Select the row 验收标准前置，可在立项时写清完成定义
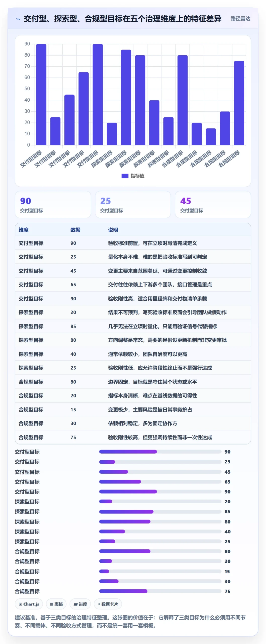This screenshot has width=266, height=644. coord(133,243)
